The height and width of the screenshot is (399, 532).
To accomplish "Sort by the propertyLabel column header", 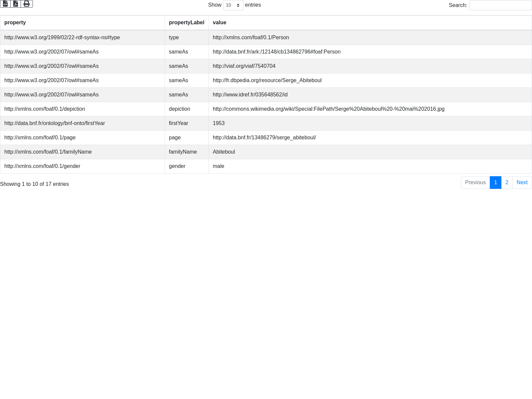I will 186,23.
